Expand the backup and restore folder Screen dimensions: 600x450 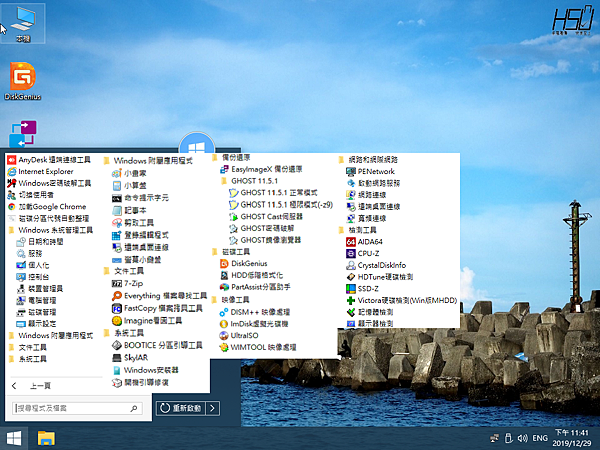pos(231,158)
